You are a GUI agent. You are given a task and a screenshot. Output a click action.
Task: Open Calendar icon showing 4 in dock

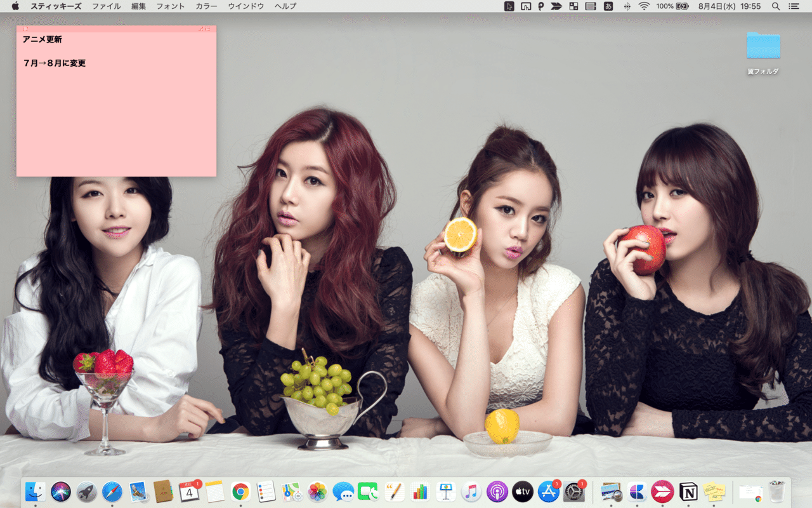click(189, 491)
